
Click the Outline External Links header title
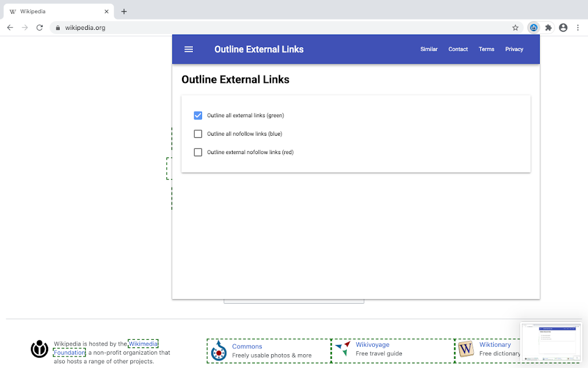[259, 49]
